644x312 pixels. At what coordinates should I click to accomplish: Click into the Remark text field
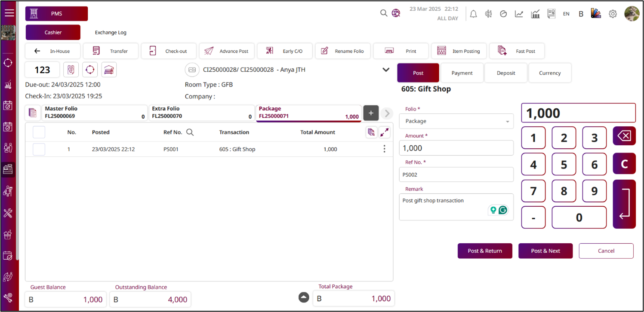click(443, 207)
